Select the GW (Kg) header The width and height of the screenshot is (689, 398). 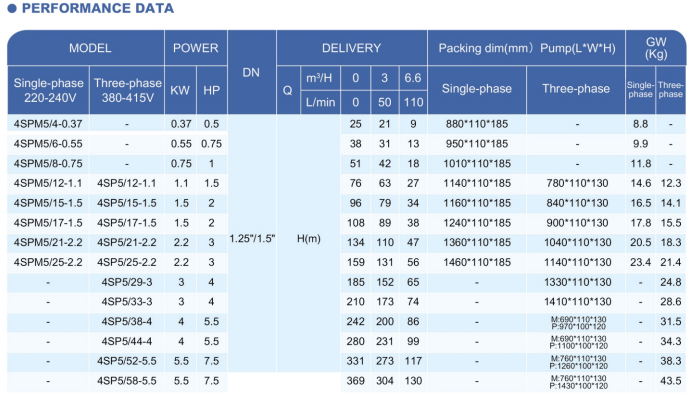pyautogui.click(x=656, y=48)
